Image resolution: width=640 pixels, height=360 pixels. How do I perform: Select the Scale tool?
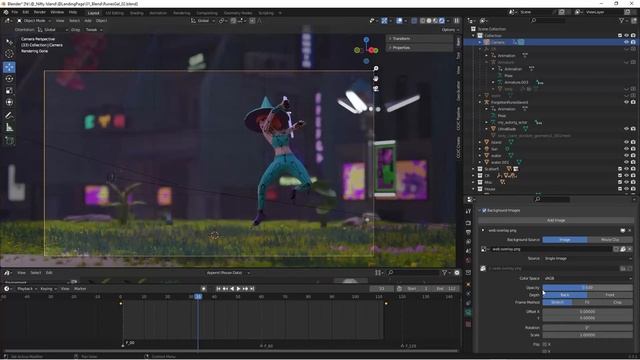[9, 91]
